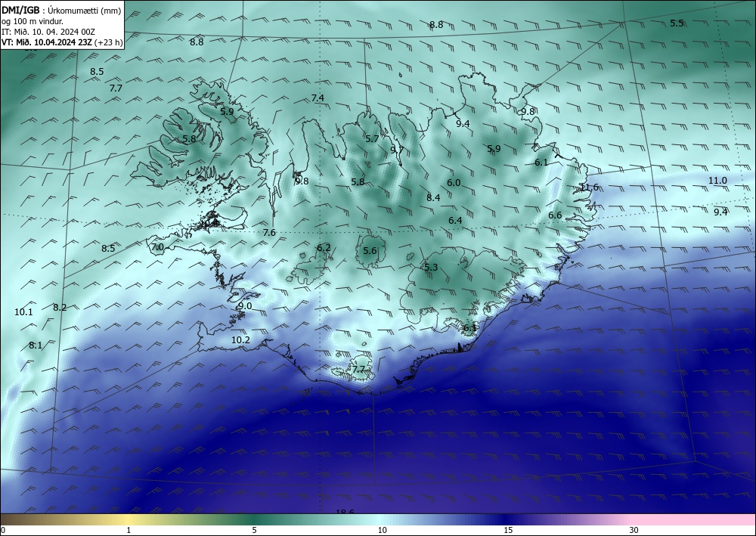The width and height of the screenshot is (756, 536).
Task: Click the map value 6.2
Action: pos(324,248)
